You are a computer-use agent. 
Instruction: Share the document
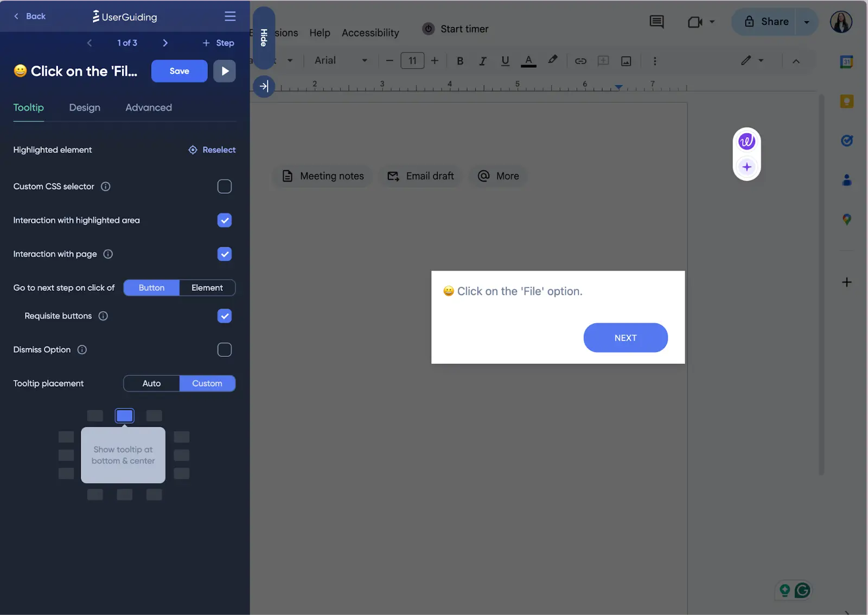(764, 22)
